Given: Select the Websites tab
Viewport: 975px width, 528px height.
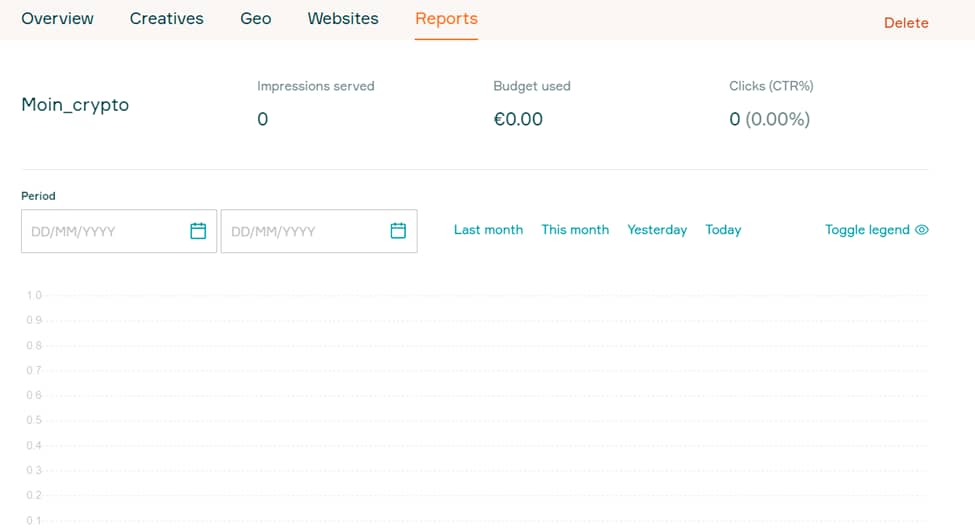Looking at the screenshot, I should (343, 19).
